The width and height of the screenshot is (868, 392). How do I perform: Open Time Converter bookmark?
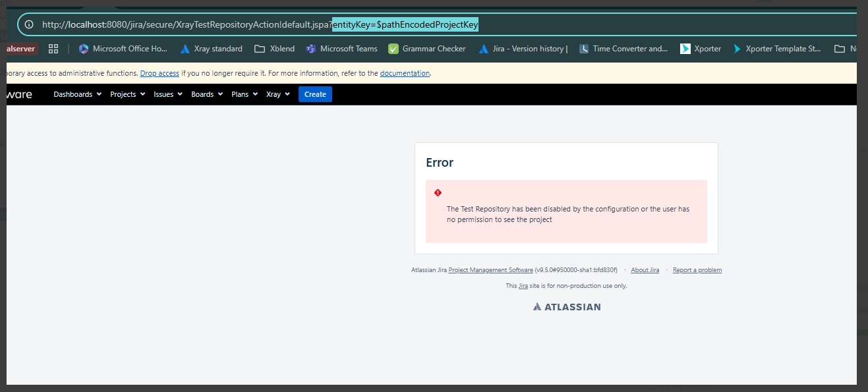tap(623, 49)
